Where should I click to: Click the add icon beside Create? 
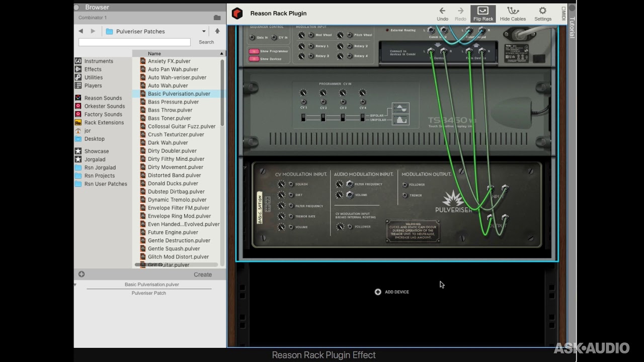(82, 274)
